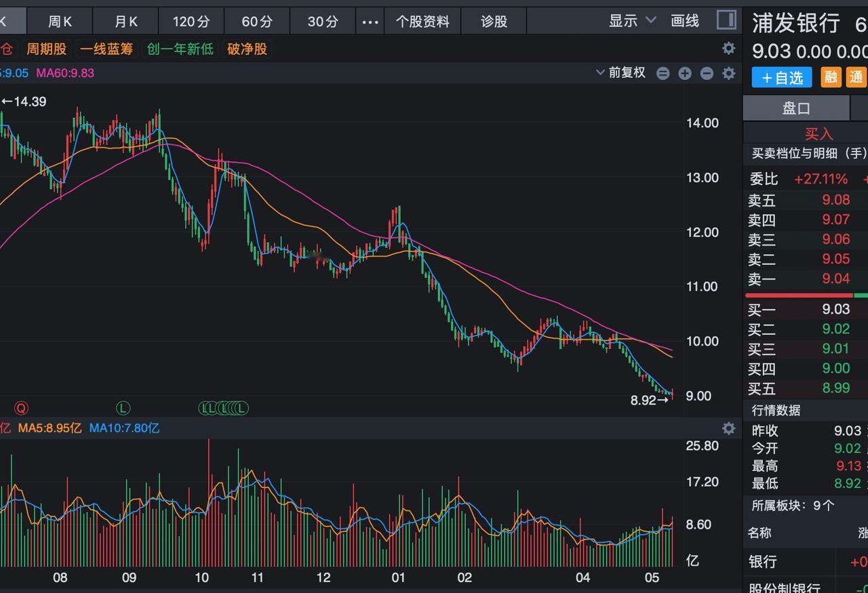This screenshot has width=868, height=593.
Task: Select the 买五 8.99 bid row
Action: click(806, 388)
